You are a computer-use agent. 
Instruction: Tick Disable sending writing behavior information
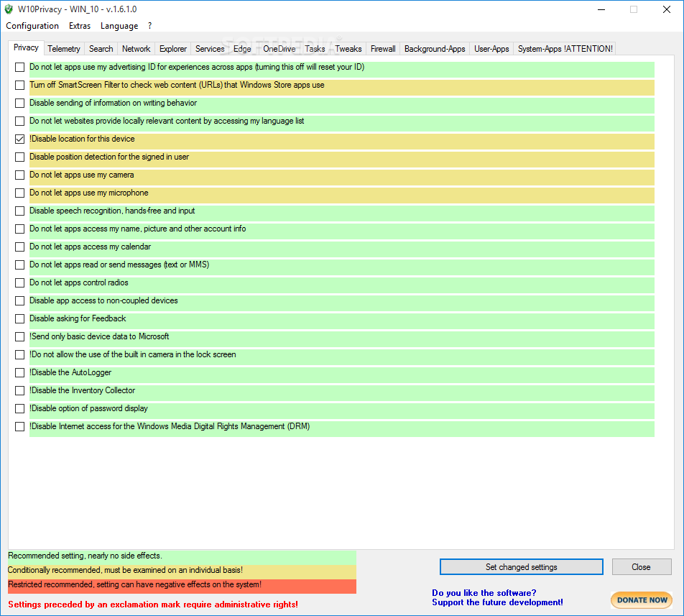coord(19,103)
